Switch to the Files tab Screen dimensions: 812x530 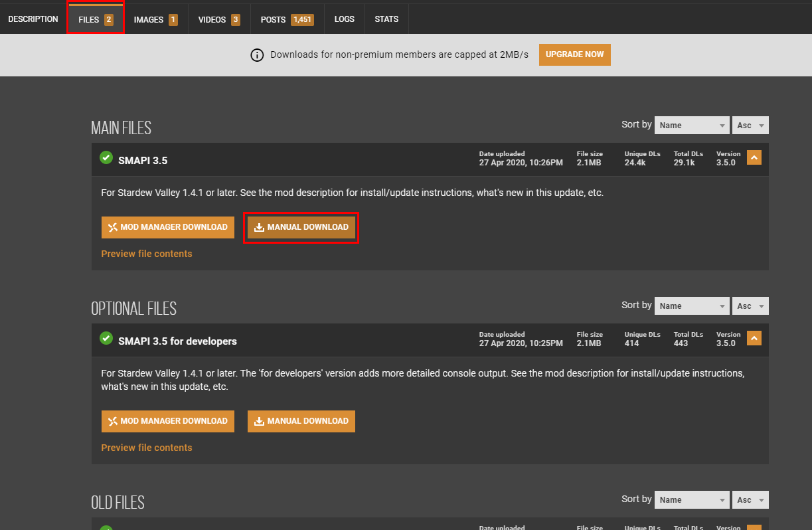pyautogui.click(x=96, y=20)
